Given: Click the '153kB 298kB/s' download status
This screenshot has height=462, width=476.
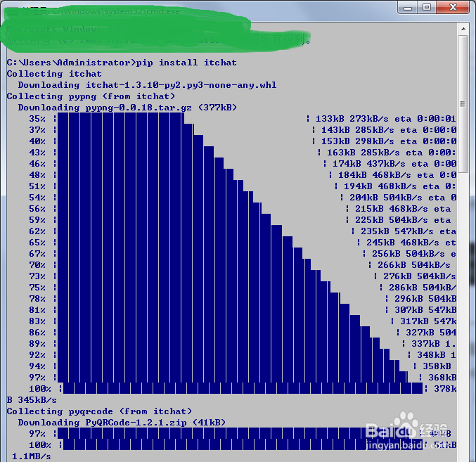Looking at the screenshot, I should pyautogui.click(x=358, y=141).
